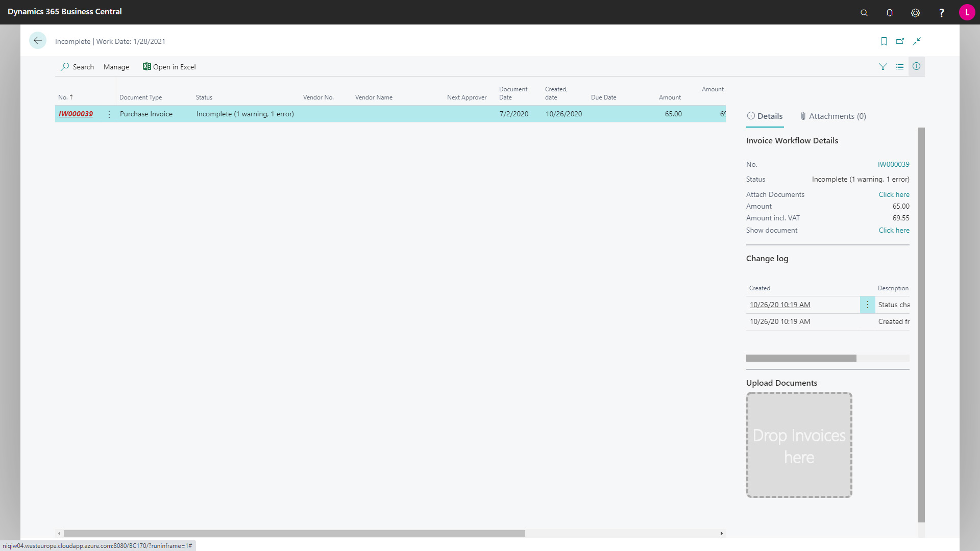Click 'Show document' Click here link
This screenshot has width=980, height=551.
[x=894, y=230]
